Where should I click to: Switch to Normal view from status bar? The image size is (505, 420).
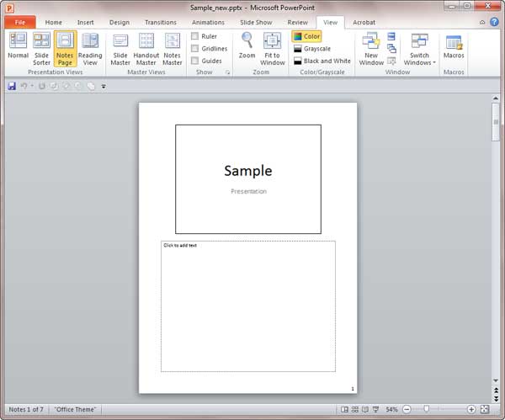[344, 409]
